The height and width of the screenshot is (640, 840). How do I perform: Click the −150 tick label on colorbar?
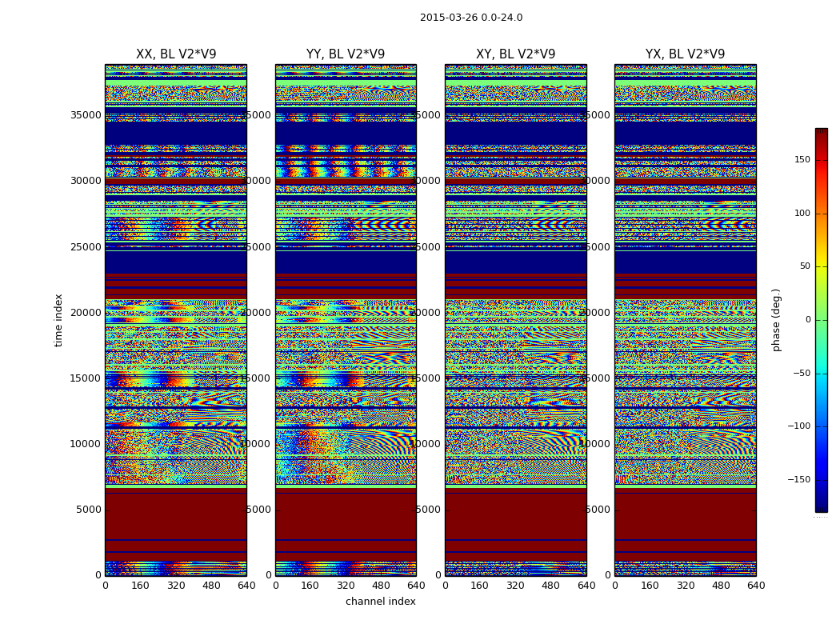pos(799,480)
